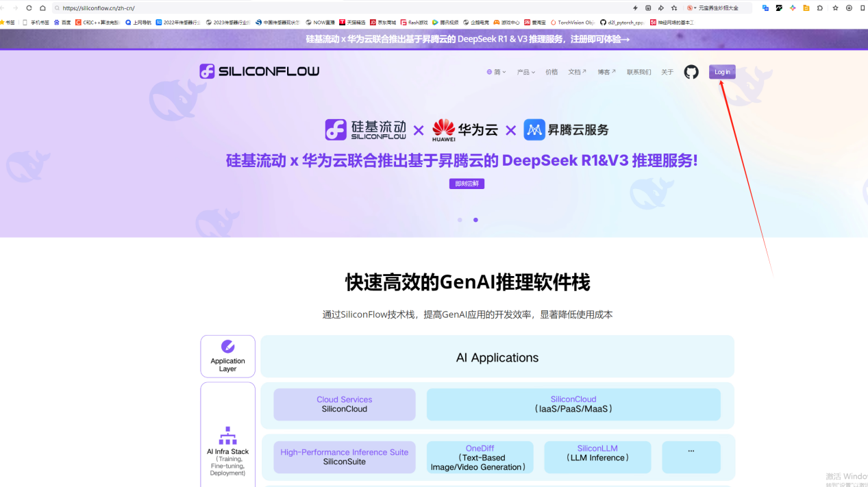Click the AI Applications bar
868x487 pixels.
[497, 357]
